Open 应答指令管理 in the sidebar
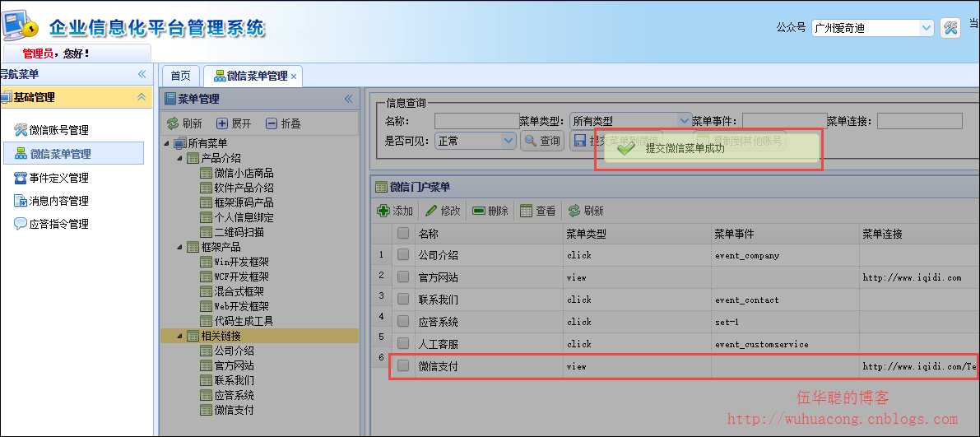Image resolution: width=980 pixels, height=437 pixels. 51,224
